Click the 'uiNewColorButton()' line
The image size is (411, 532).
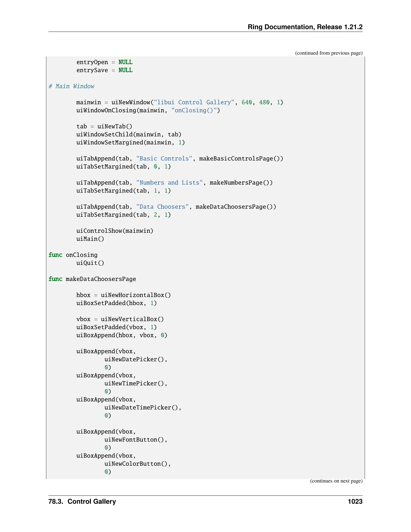pyautogui.click(x=137, y=464)
